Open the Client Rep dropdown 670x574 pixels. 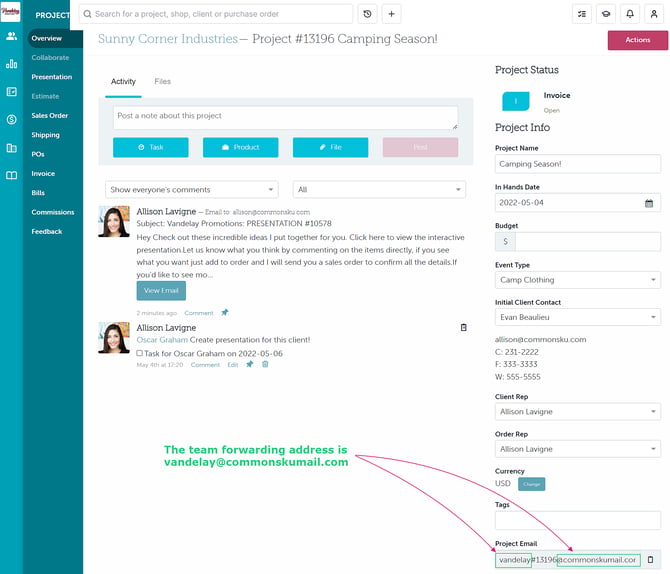coord(578,412)
